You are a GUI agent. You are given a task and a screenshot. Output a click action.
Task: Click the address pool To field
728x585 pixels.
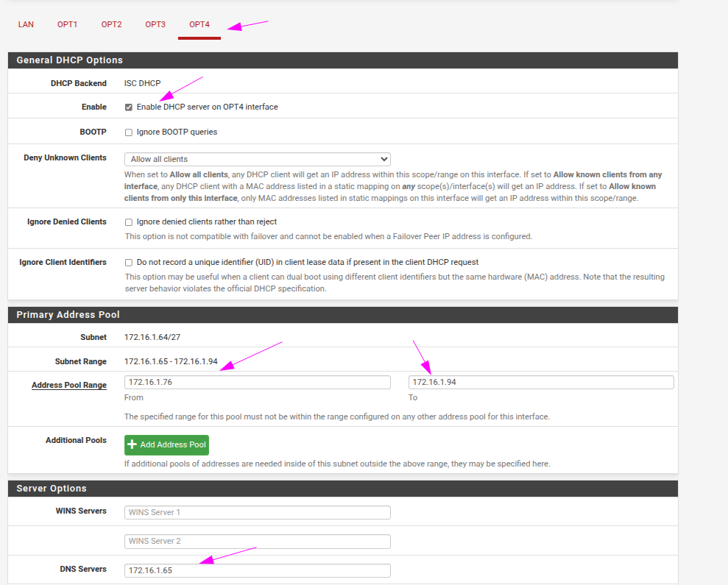coord(541,383)
